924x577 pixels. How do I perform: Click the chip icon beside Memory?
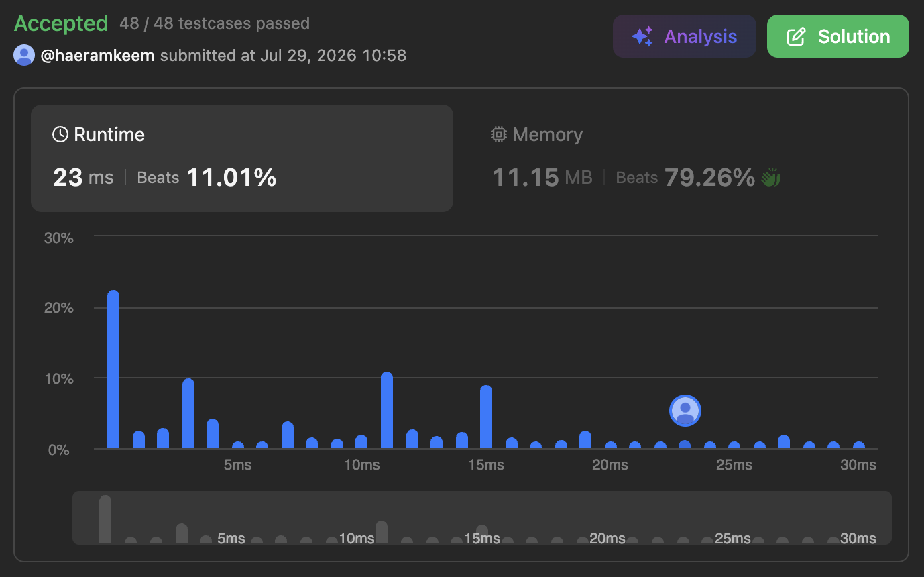498,134
